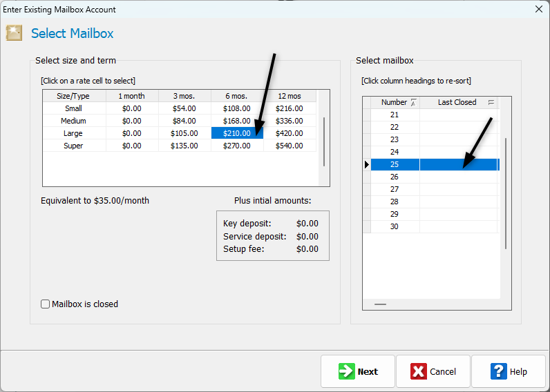Screen dimensions: 550x392
Task: Click the Select Mailbox wizard icon
Action: click(x=14, y=33)
